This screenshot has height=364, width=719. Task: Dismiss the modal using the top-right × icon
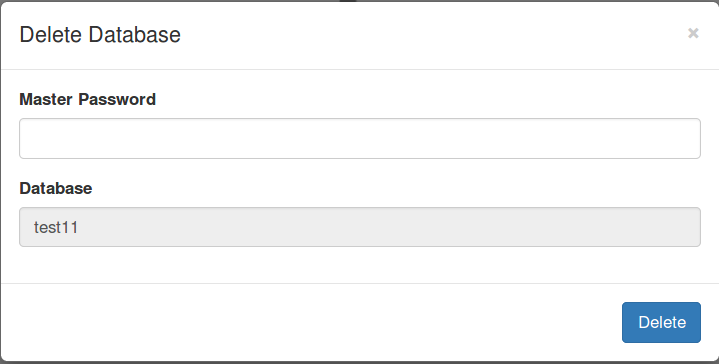tap(693, 33)
